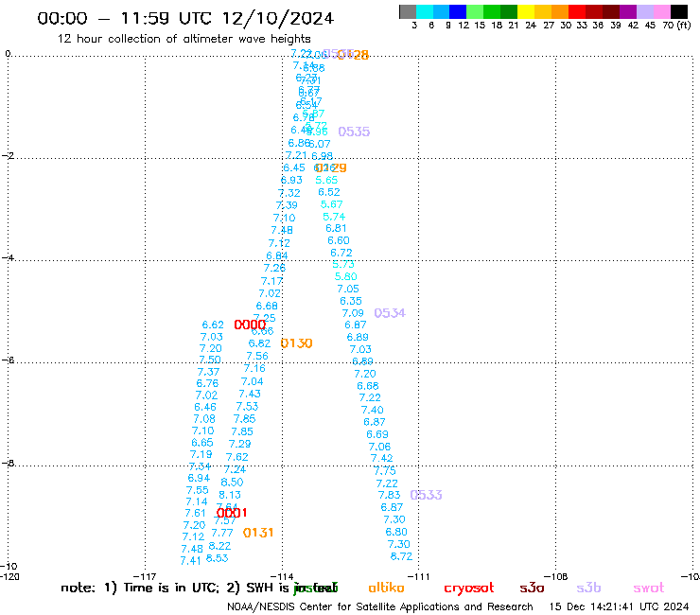Click the NOAA/NESDIS credit line
Screen dimensions: 700x615
click(x=380, y=607)
